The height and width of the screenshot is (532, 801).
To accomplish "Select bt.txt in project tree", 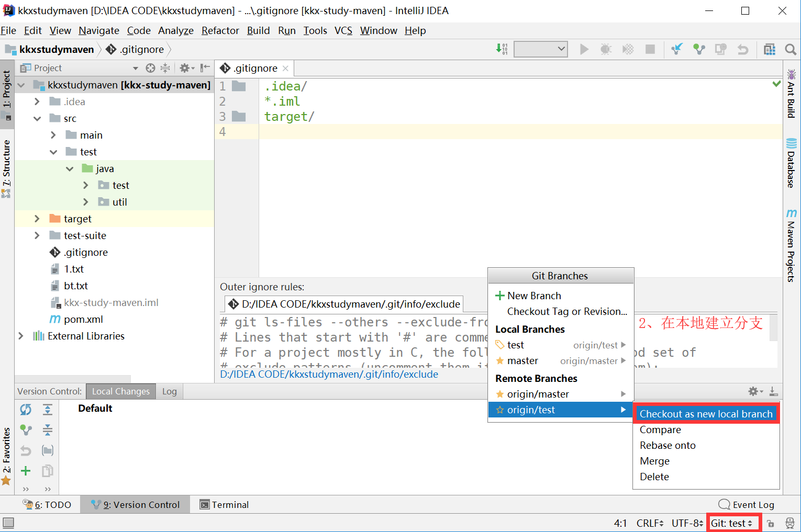I will (76, 286).
